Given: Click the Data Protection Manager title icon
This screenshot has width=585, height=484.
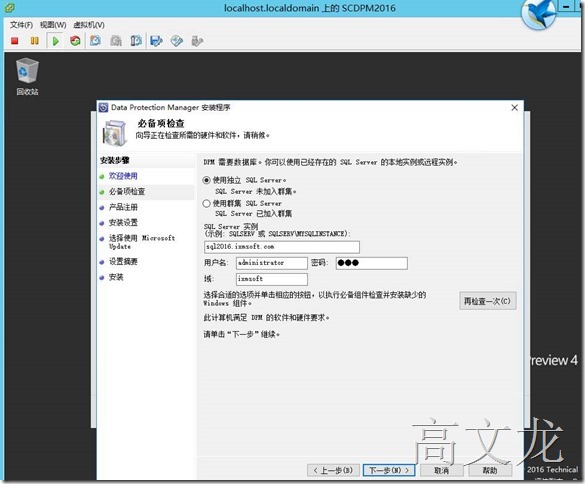Looking at the screenshot, I should [x=104, y=107].
